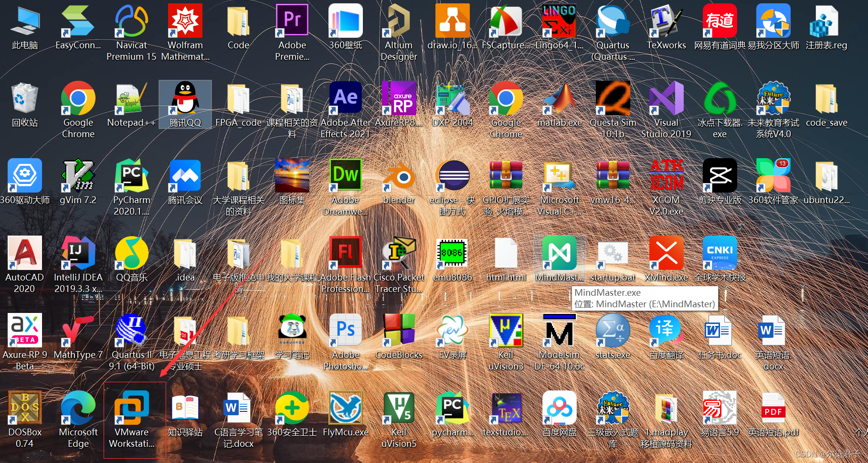Screen dimensions: 868x463
Task: Launch TeXworks shortcut icon
Action: coord(667,21)
